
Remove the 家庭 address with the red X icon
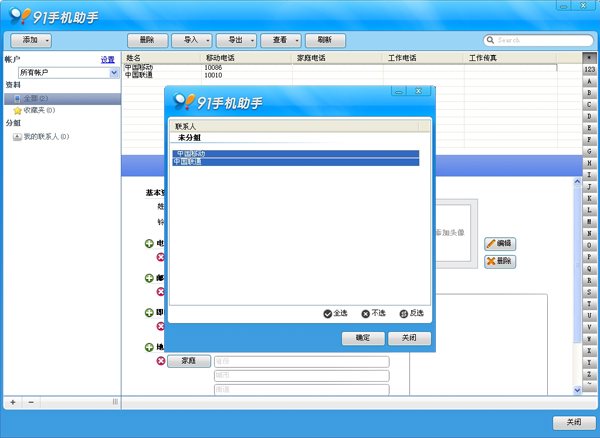click(x=161, y=361)
